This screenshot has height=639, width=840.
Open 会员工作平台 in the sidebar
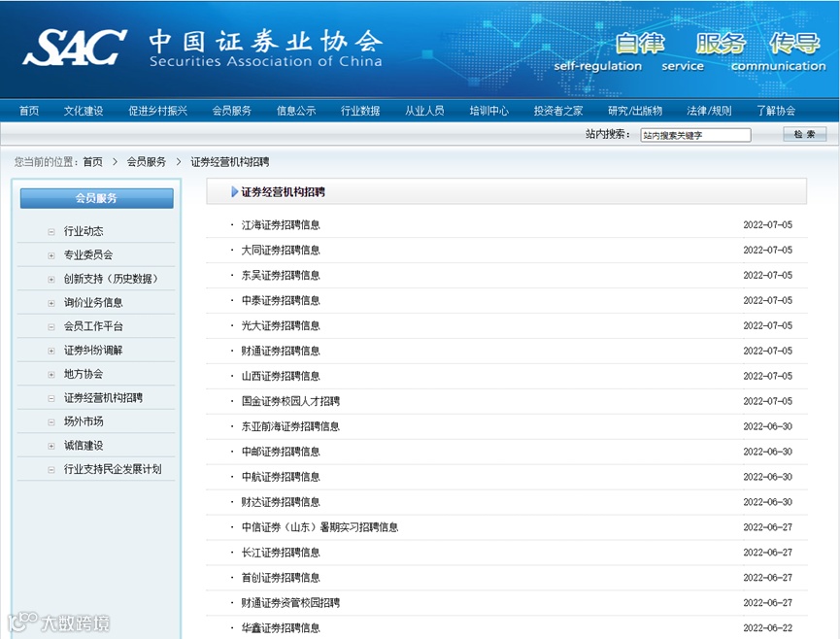tap(93, 326)
